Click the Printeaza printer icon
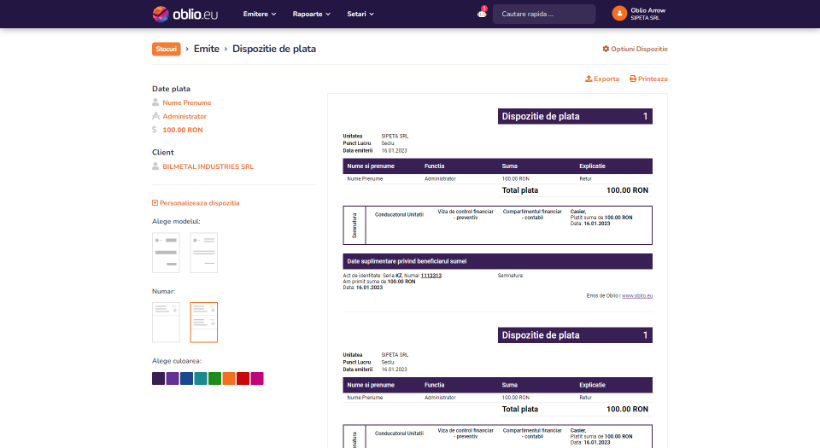The width and height of the screenshot is (820, 448). 632,78
